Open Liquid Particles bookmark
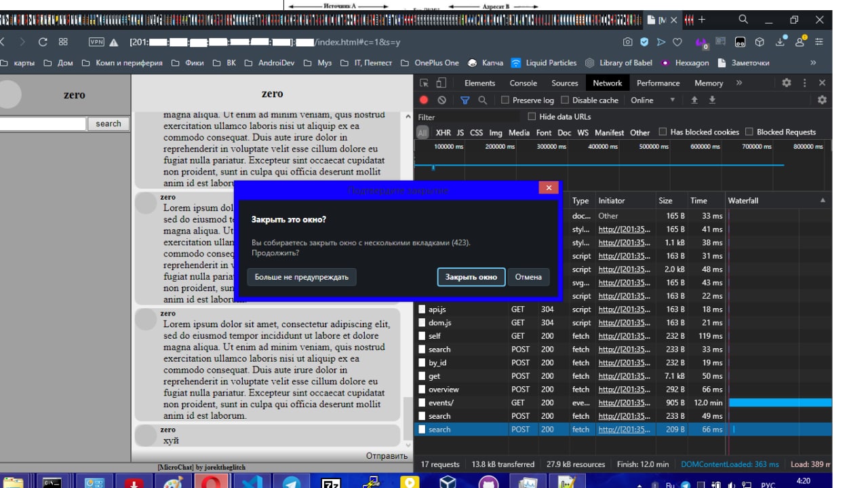Image resolution: width=868 pixels, height=488 pixels. [x=544, y=62]
